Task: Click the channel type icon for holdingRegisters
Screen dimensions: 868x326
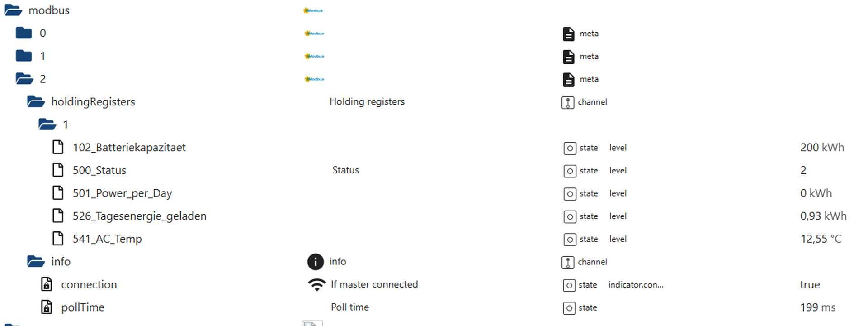Action: pos(567,102)
